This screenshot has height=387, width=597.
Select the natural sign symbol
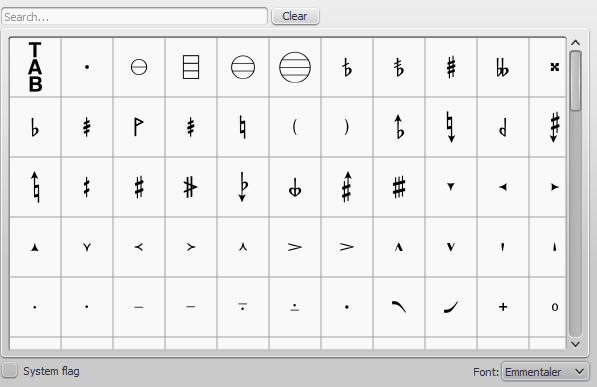(x=243, y=127)
